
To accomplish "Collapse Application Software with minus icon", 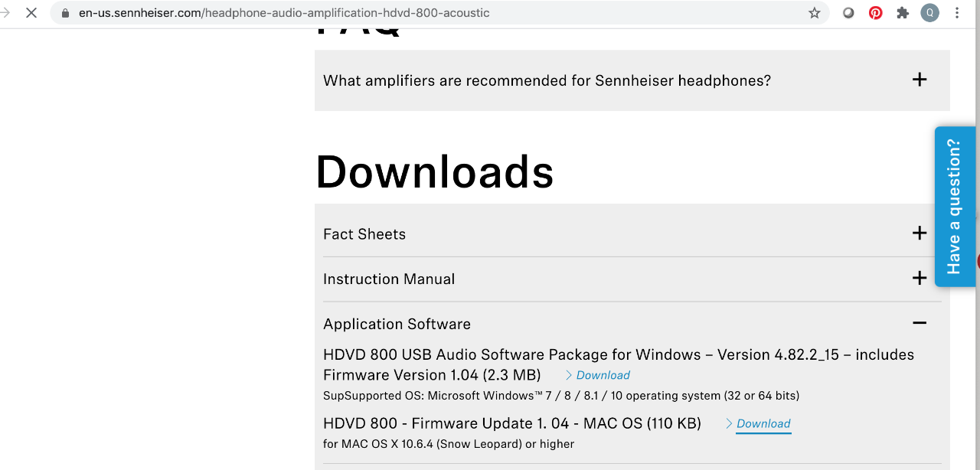I will [920, 324].
